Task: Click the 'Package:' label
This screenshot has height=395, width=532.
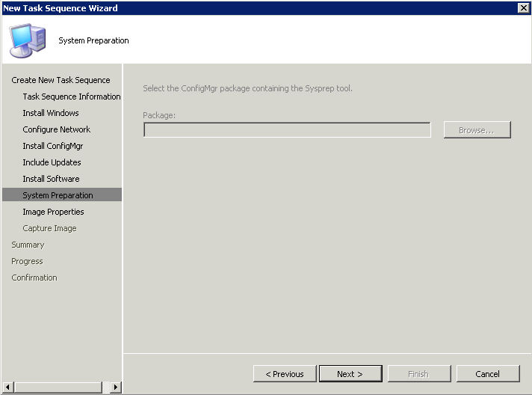Action: pyautogui.click(x=159, y=115)
